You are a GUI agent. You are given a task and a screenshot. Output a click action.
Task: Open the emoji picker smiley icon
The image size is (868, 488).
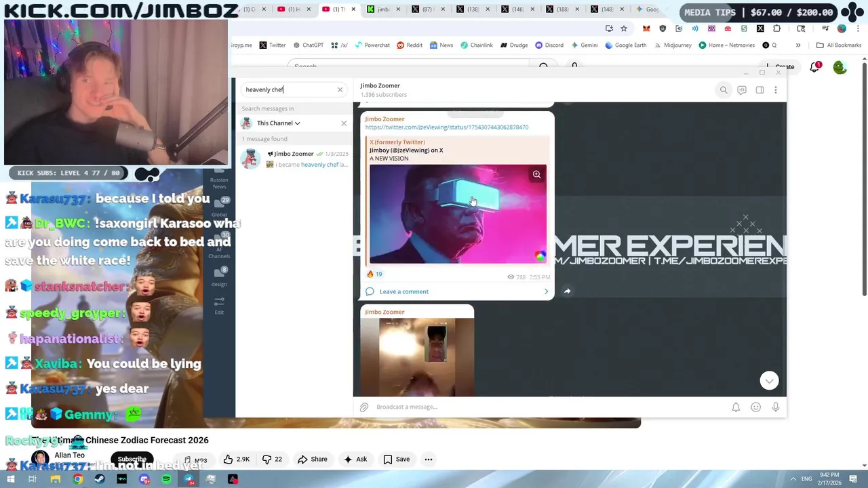click(x=756, y=407)
